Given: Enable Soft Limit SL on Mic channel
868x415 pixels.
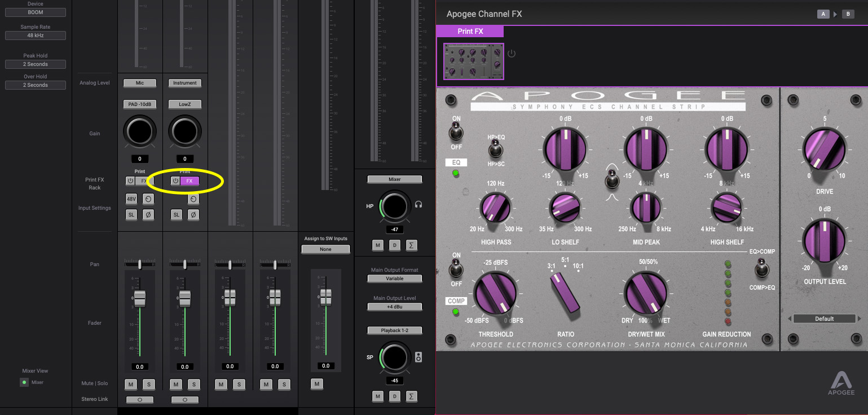Looking at the screenshot, I should click(131, 215).
